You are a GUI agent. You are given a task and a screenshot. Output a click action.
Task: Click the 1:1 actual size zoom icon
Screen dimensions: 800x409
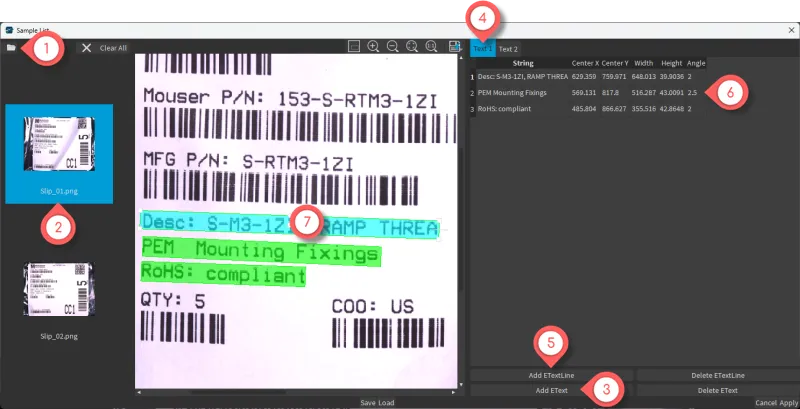click(x=431, y=46)
